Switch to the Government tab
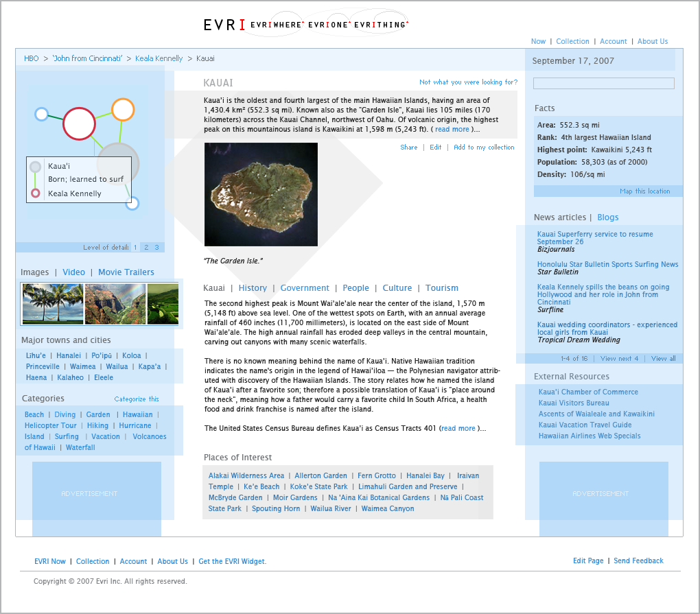700x614 pixels. (x=305, y=288)
